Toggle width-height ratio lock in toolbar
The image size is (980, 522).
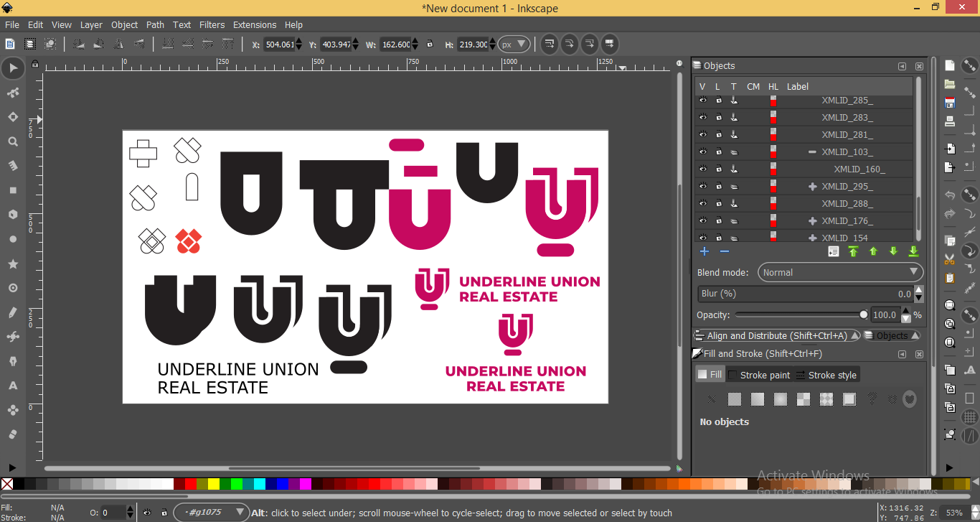point(430,45)
